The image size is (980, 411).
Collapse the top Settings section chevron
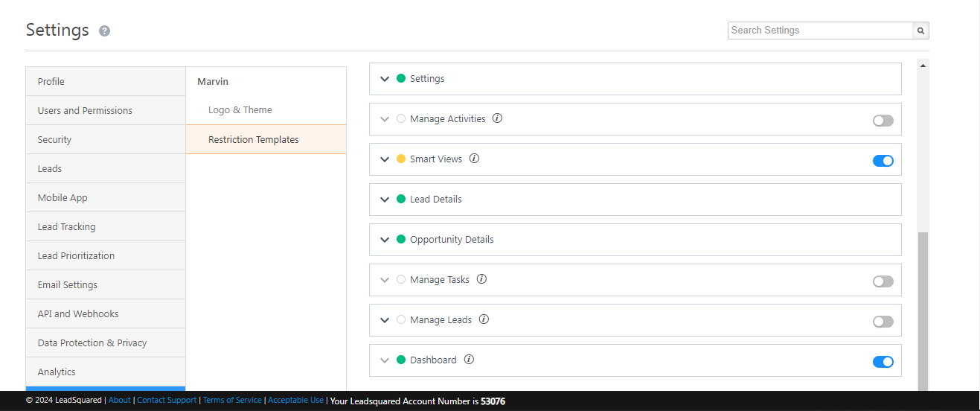[x=385, y=79]
